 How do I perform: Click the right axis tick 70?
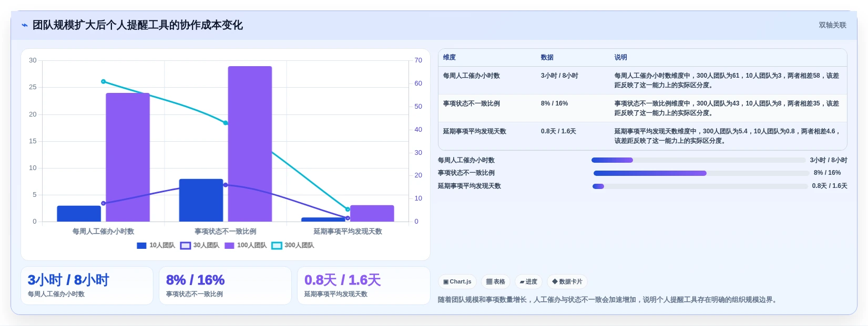pos(418,60)
